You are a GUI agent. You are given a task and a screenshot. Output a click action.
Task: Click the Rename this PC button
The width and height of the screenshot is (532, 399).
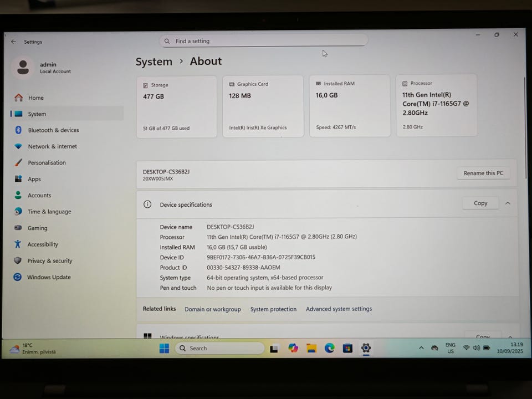coord(483,173)
